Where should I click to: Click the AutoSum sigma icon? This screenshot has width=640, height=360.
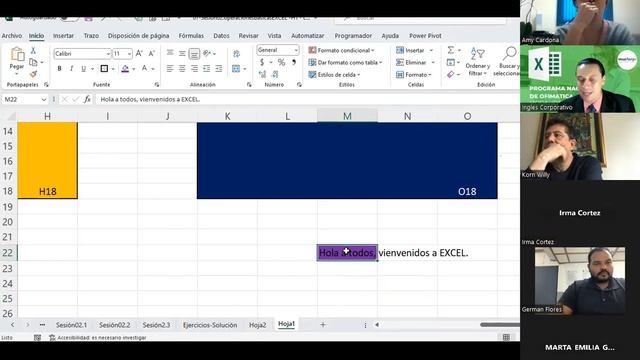tap(451, 50)
